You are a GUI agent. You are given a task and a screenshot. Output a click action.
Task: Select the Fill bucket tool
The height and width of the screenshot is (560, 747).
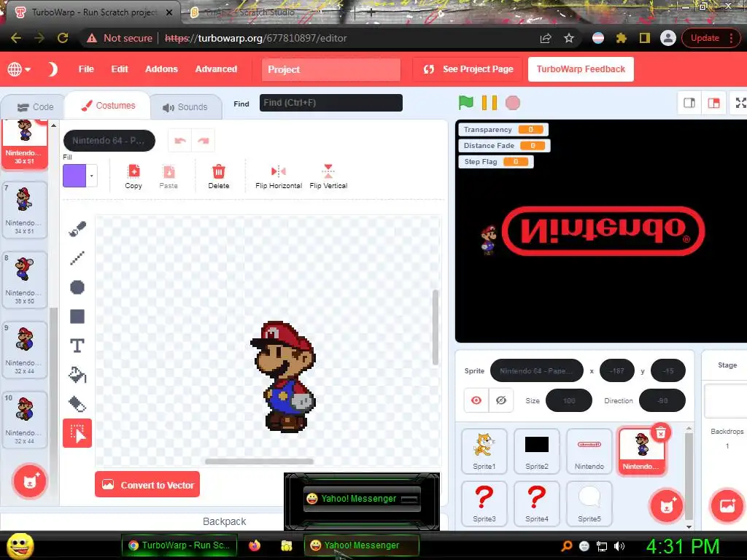click(x=77, y=375)
